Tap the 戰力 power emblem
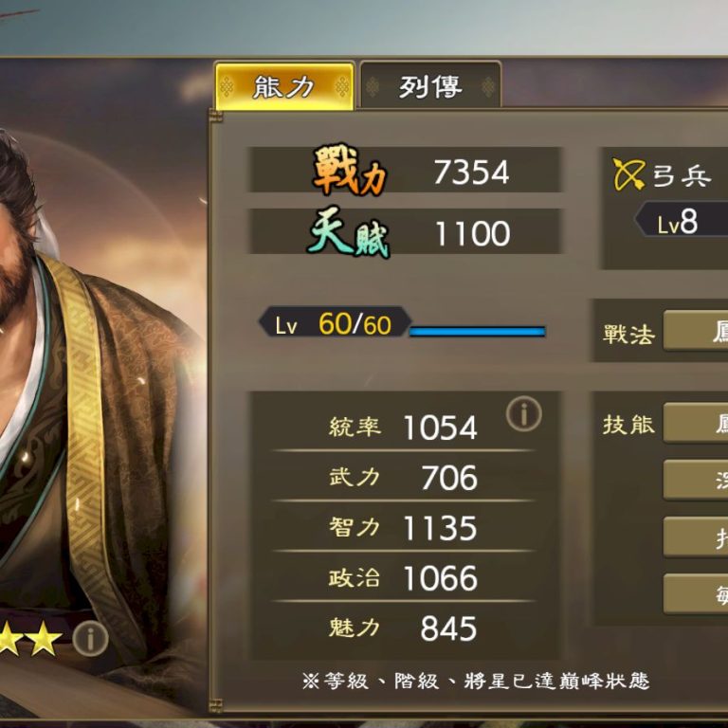The width and height of the screenshot is (728, 728). tap(350, 169)
